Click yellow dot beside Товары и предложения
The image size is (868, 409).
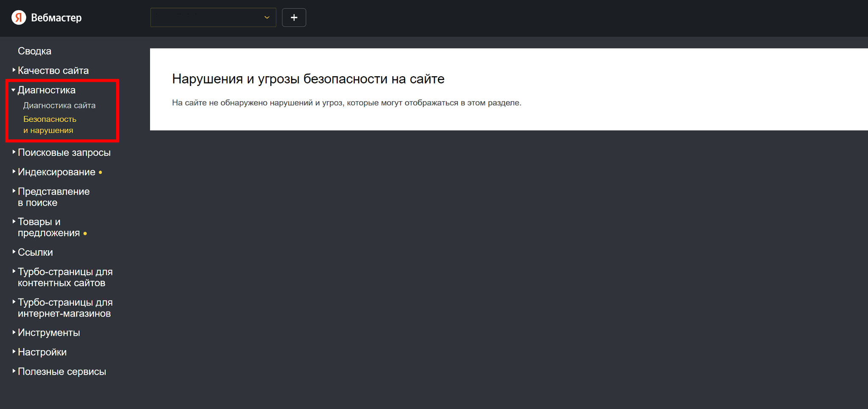point(85,233)
